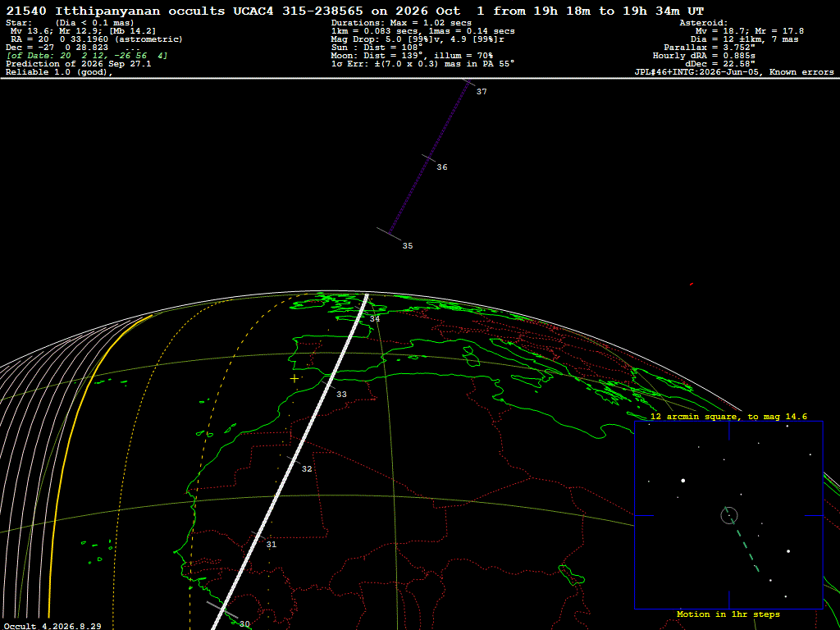This screenshot has width=840, height=630.
Task: Click the circled target star in finder chart
Action: [729, 516]
